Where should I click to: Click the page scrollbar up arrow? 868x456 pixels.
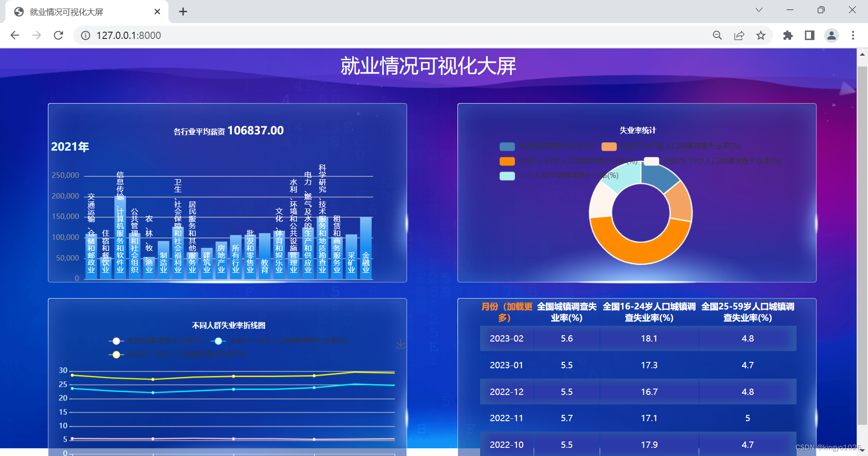click(862, 54)
